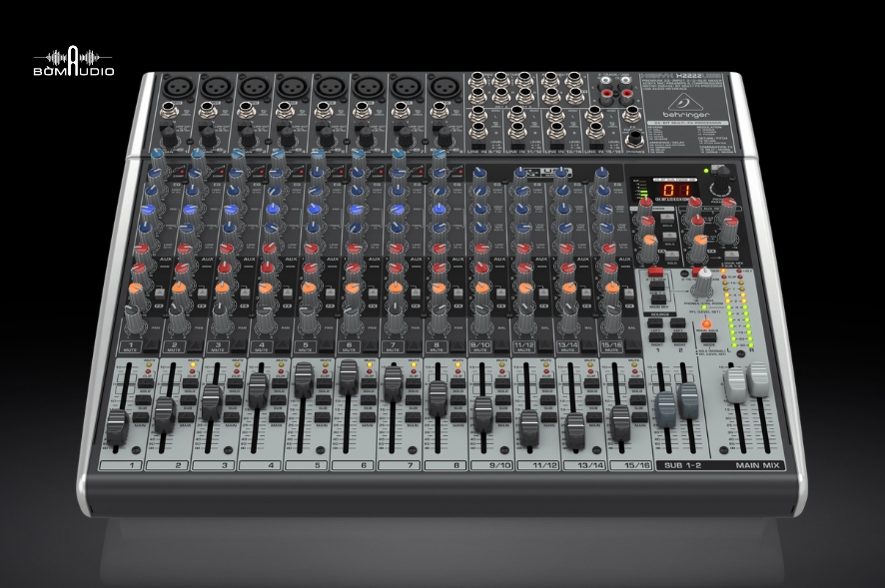The height and width of the screenshot is (588, 885).
Task: Click the left white main mix fader
Action: click(735, 383)
